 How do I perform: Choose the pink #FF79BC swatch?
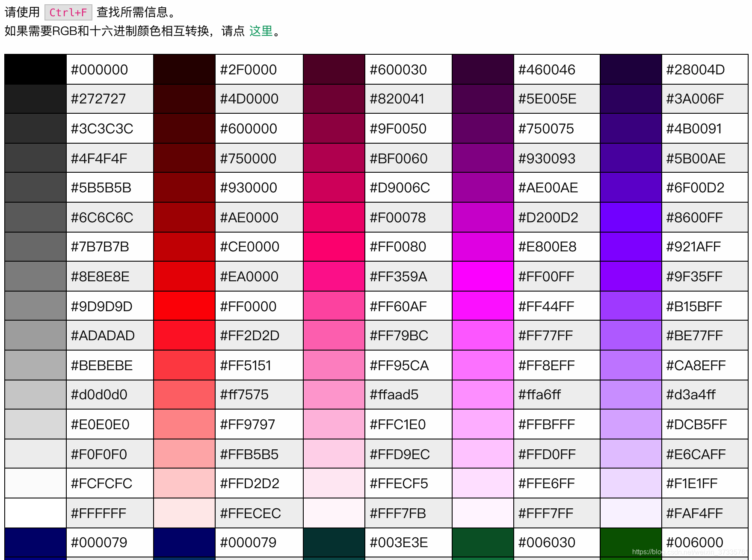click(334, 336)
